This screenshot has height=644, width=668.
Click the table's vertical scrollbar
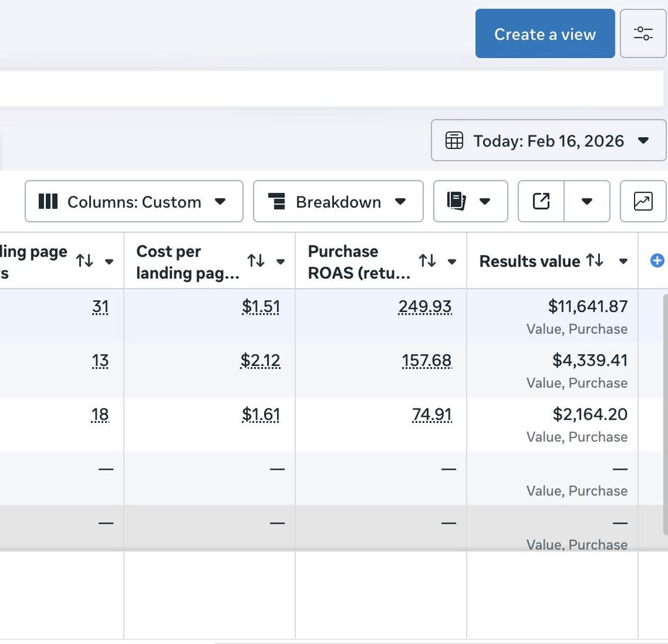coord(664,414)
